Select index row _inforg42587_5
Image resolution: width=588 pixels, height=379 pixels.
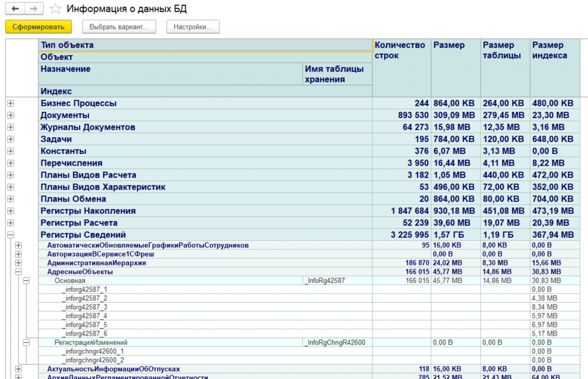[84, 325]
